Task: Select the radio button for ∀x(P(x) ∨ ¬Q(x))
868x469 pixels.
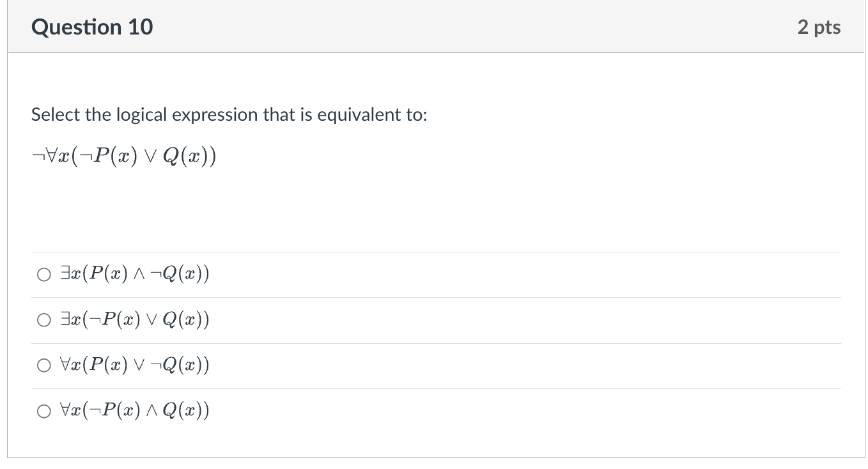Action: pyautogui.click(x=44, y=365)
